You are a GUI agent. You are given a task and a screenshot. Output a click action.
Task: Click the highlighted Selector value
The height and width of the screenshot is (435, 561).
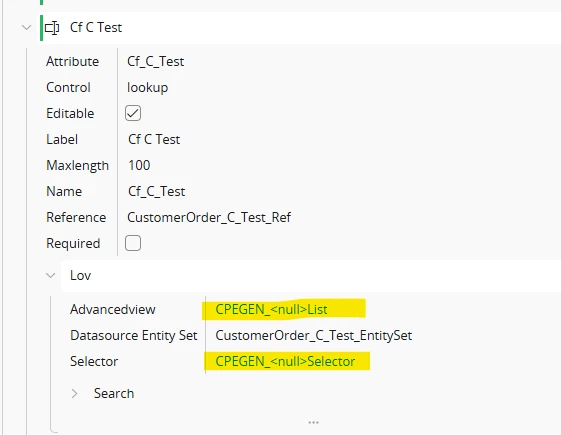point(285,361)
